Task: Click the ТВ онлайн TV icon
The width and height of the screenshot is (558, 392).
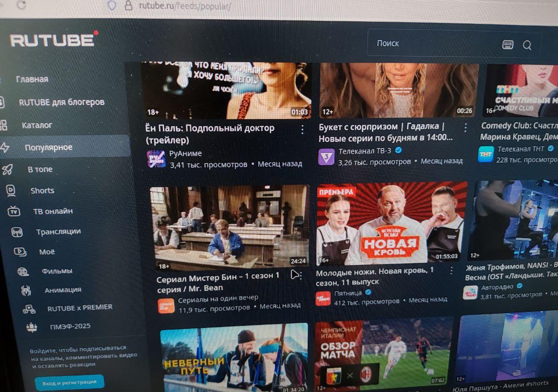Action: pyautogui.click(x=14, y=211)
